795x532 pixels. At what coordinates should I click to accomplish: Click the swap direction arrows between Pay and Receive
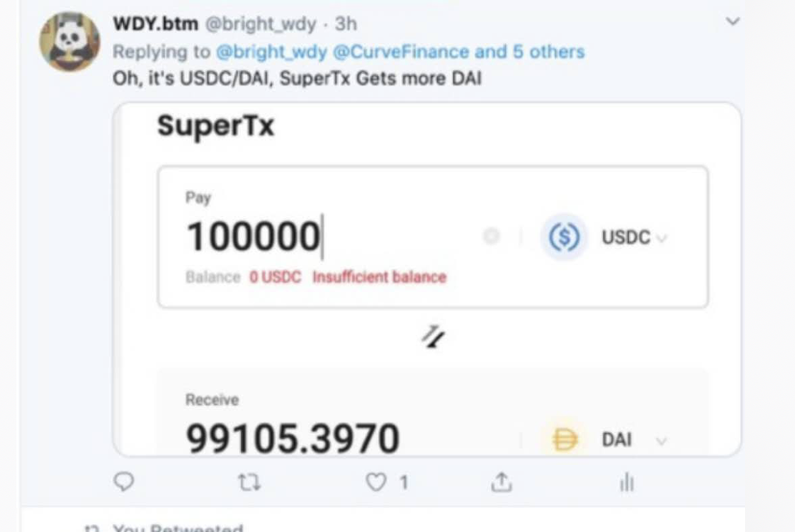tap(434, 336)
